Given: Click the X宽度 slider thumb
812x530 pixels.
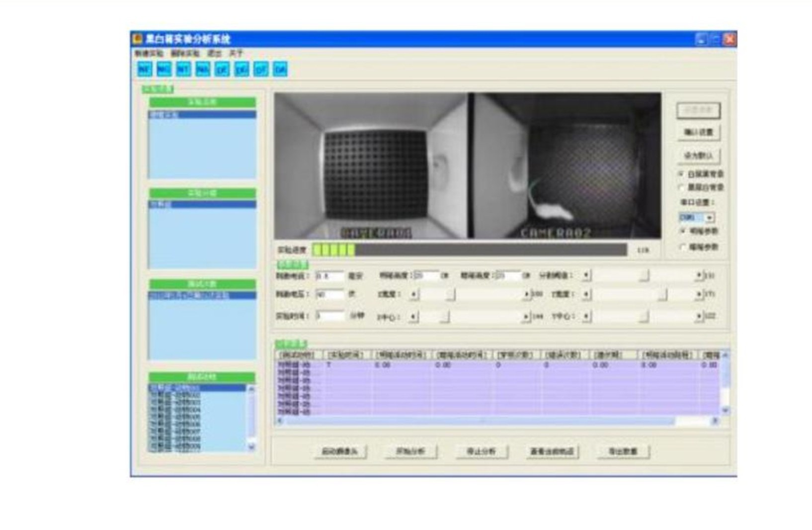Looking at the screenshot, I should 450,295.
